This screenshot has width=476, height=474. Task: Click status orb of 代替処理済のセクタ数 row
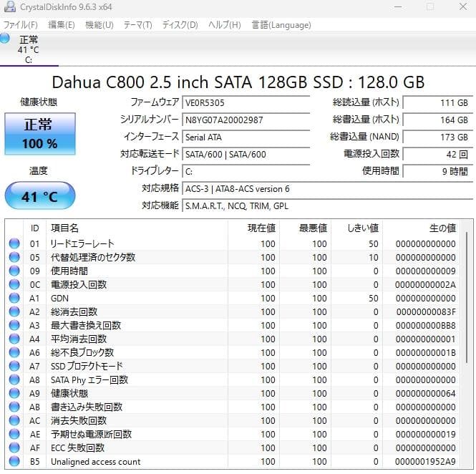(14, 257)
